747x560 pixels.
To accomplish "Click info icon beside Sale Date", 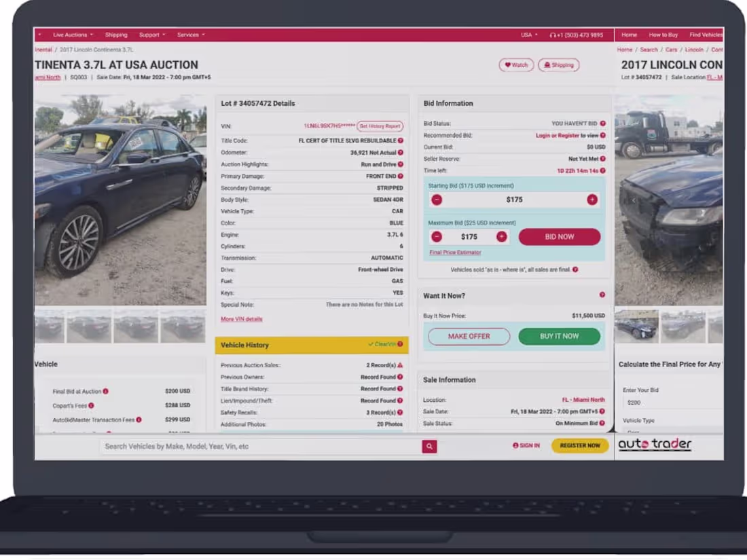I will point(602,411).
